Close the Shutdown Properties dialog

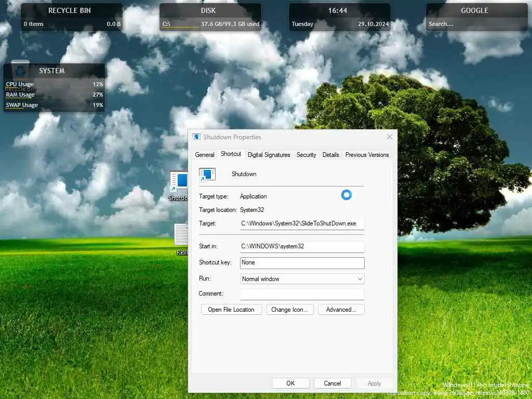click(x=390, y=137)
